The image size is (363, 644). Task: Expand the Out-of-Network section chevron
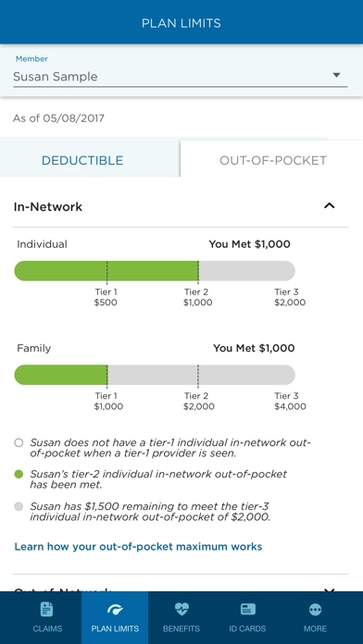click(x=330, y=590)
